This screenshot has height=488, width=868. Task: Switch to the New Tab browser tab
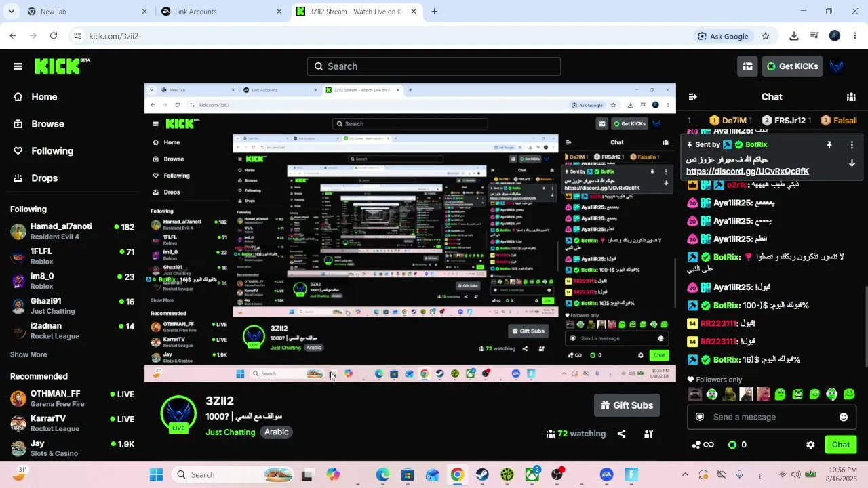click(x=86, y=12)
